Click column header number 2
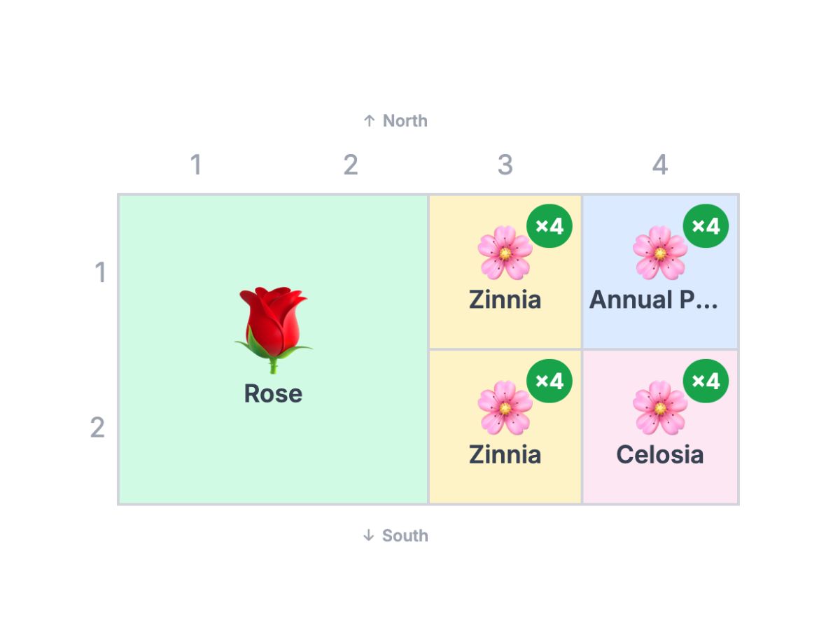840x644 pixels. (x=351, y=165)
